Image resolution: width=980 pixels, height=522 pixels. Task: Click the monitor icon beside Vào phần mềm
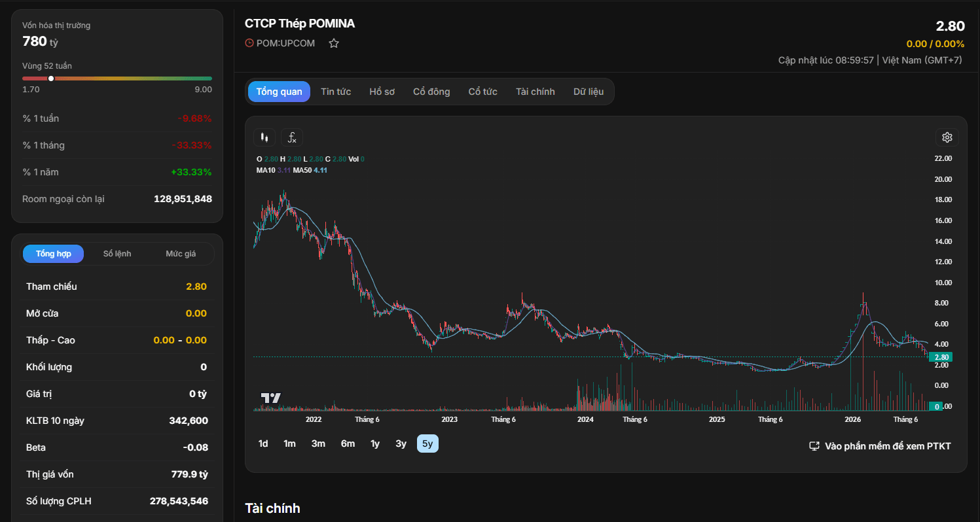coord(814,446)
